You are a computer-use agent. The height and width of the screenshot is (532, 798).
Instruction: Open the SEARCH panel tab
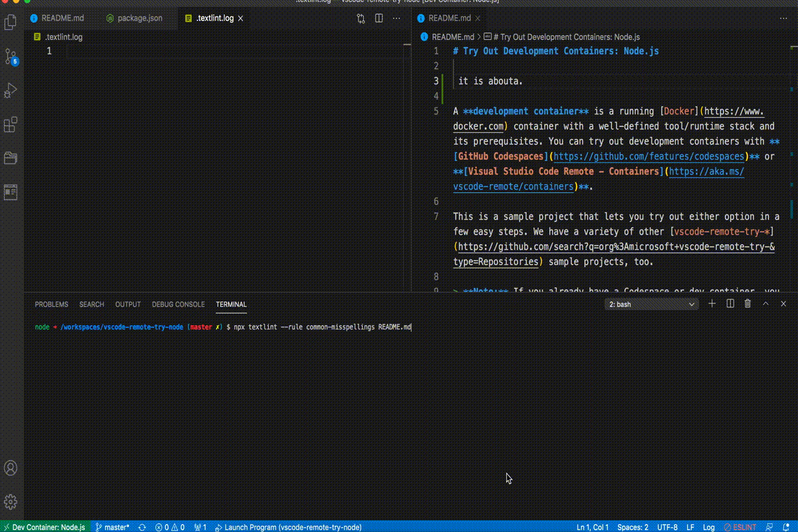tap(92, 305)
